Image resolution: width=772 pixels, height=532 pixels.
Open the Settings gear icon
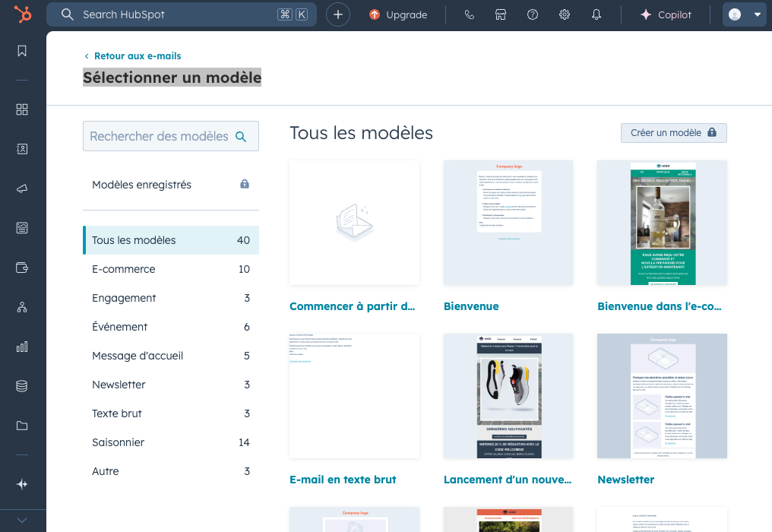pos(565,14)
